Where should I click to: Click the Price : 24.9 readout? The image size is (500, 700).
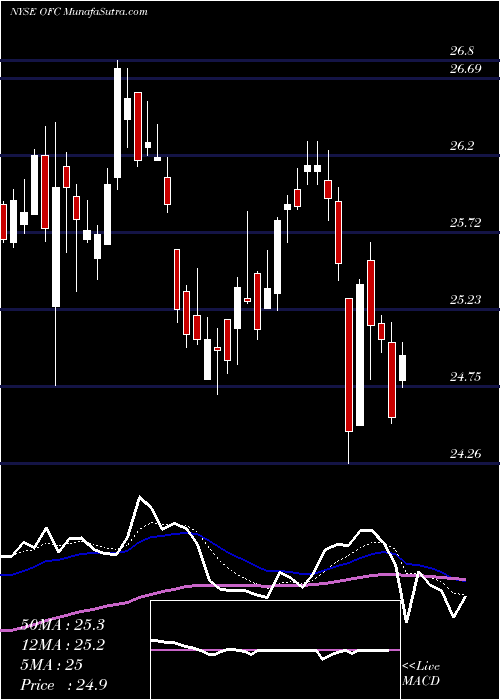tap(64, 685)
